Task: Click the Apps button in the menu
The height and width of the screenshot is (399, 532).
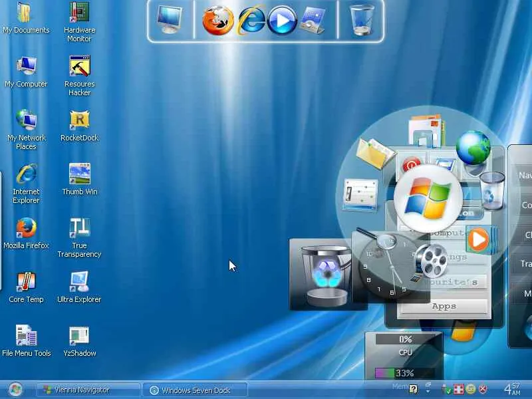Action: click(x=444, y=307)
